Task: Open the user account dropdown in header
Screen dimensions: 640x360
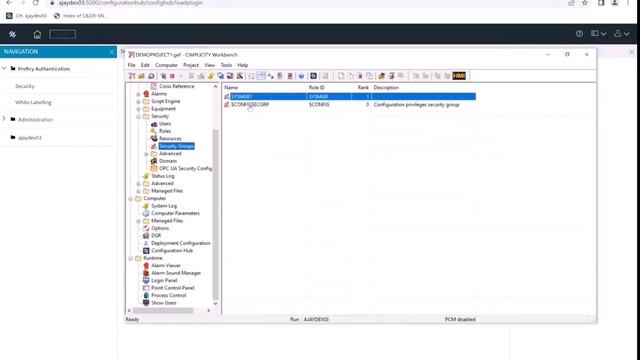Action: (x=622, y=34)
